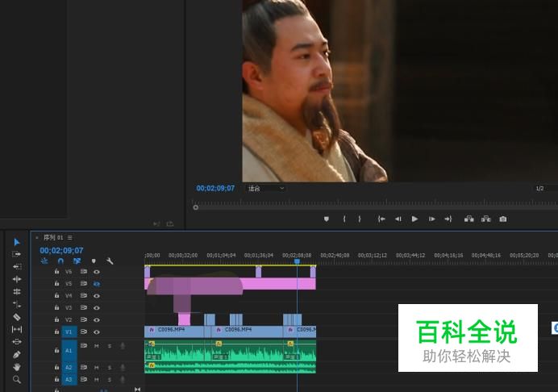Solo audio track A3
Viewport: 558px width, 392px height.
[x=110, y=380]
